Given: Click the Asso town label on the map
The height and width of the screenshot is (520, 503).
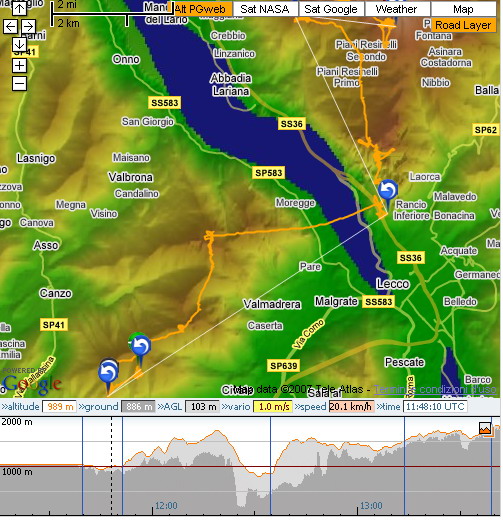Looking at the screenshot, I should coord(46,246).
